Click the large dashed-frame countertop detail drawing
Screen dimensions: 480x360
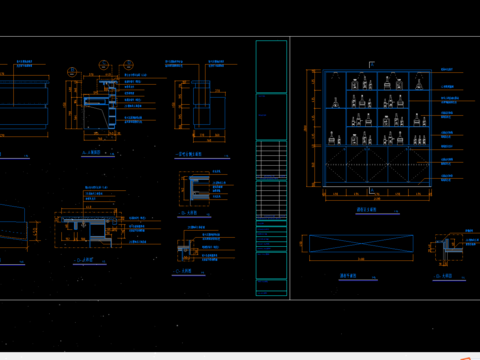tap(88, 228)
